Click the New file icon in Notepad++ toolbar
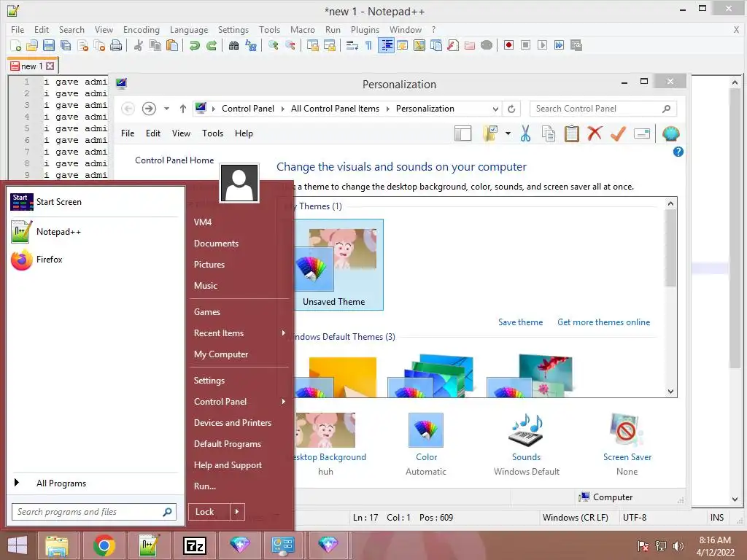The height and width of the screenshot is (560, 747). click(16, 45)
